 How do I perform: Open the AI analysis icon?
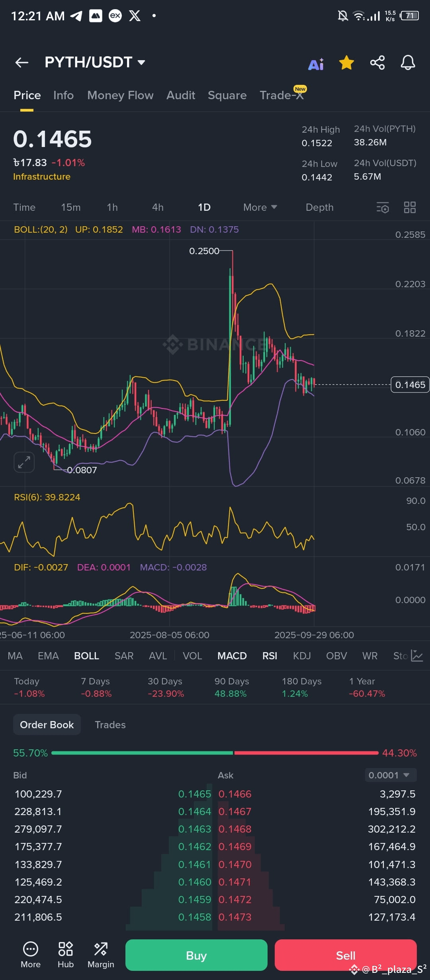[316, 63]
